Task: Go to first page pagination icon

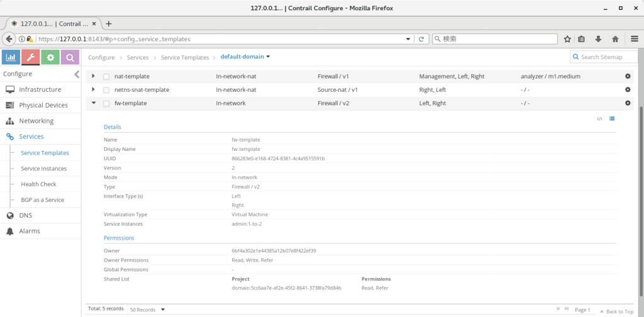Action: [558, 309]
